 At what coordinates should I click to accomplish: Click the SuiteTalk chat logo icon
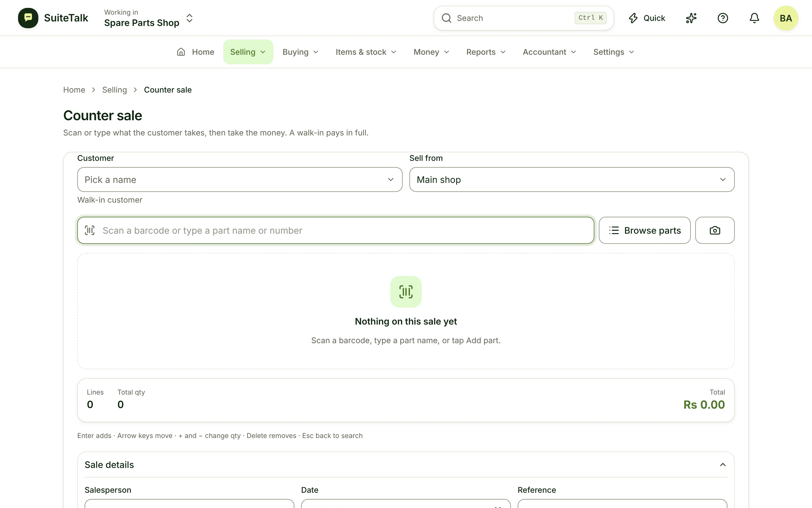[28, 18]
